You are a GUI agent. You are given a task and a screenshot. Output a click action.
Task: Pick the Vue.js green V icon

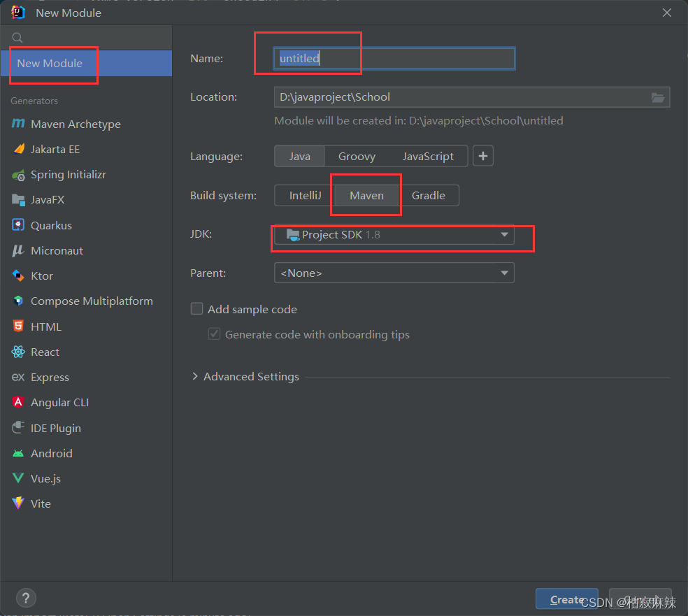click(18, 478)
